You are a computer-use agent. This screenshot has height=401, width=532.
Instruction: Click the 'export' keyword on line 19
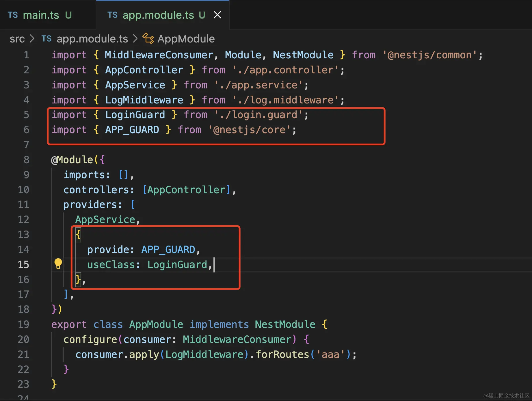click(69, 324)
